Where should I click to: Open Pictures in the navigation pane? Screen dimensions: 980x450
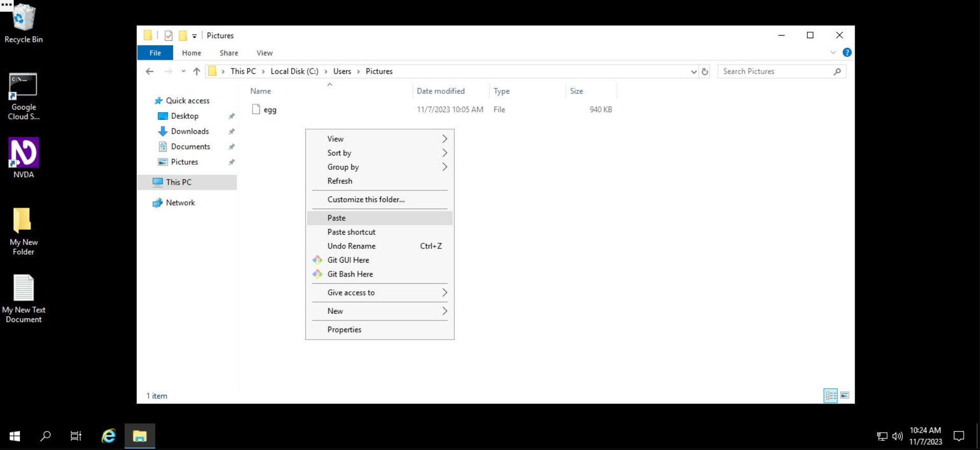tap(184, 162)
